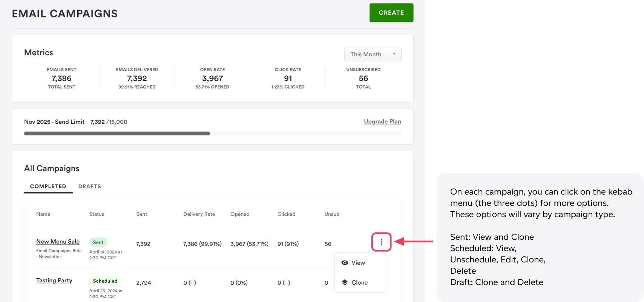This screenshot has width=644, height=302.
Task: Click the Delivery Rate column header
Action: [199, 214]
